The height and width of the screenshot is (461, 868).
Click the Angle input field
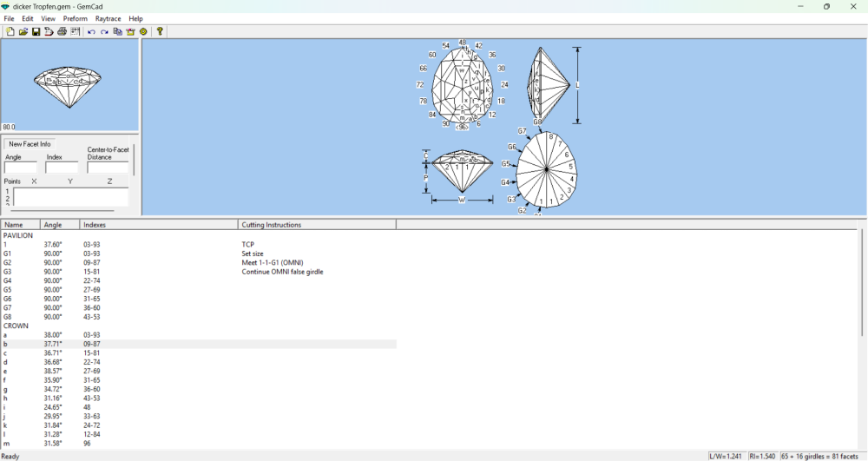pyautogui.click(x=20, y=168)
